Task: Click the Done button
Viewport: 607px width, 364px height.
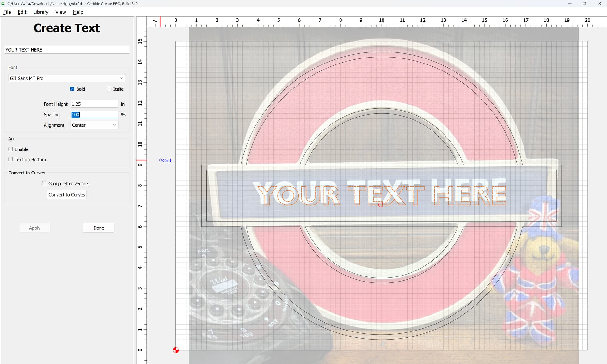Action: tap(99, 228)
